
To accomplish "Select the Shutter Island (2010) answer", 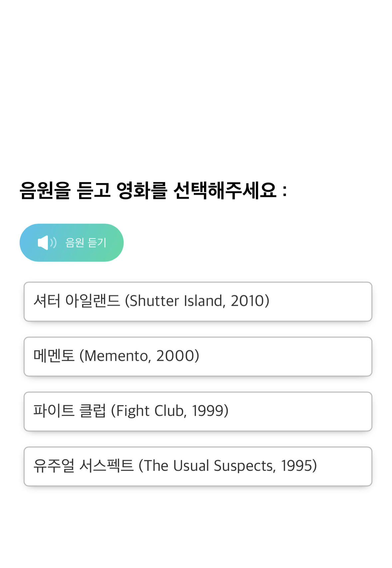I will click(x=197, y=301).
